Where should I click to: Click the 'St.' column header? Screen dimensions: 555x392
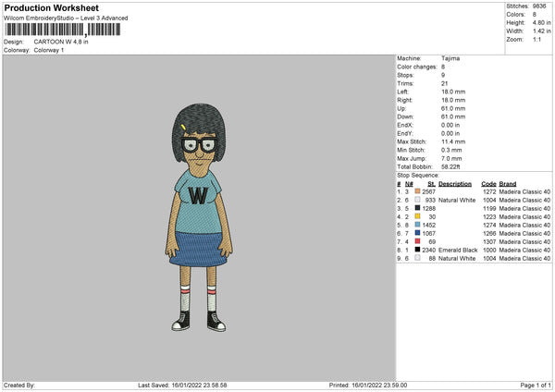tap(431, 184)
